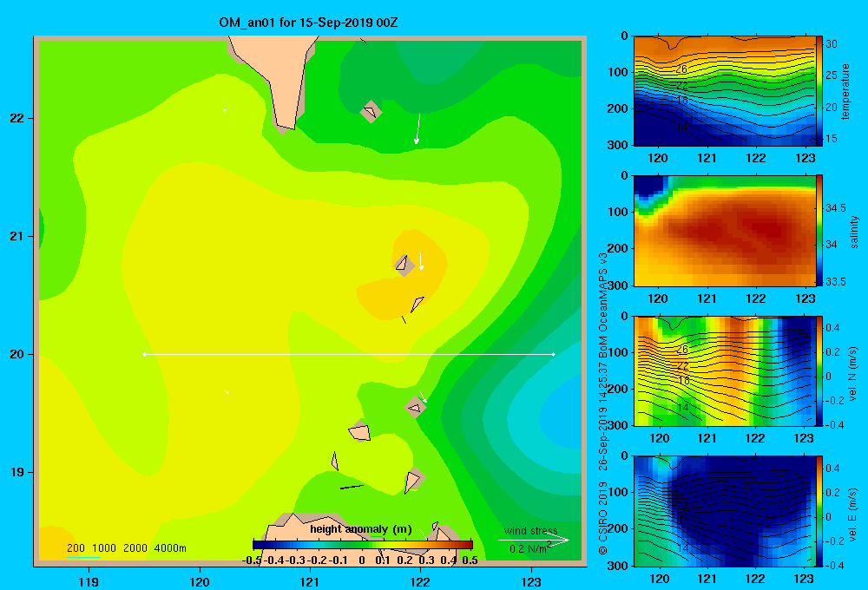
Task: Click longitude label 121 on the main map axis
Action: click(x=310, y=581)
